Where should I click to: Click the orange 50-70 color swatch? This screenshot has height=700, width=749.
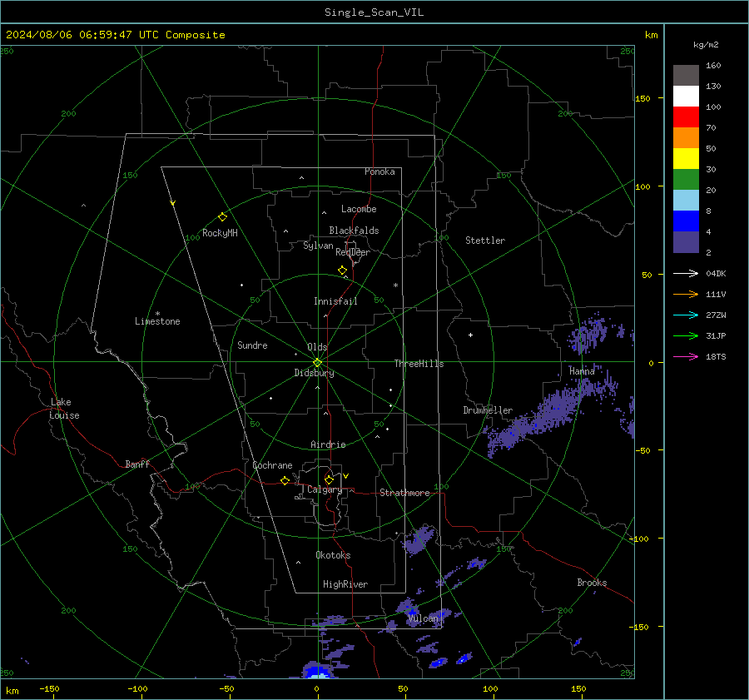pyautogui.click(x=686, y=138)
